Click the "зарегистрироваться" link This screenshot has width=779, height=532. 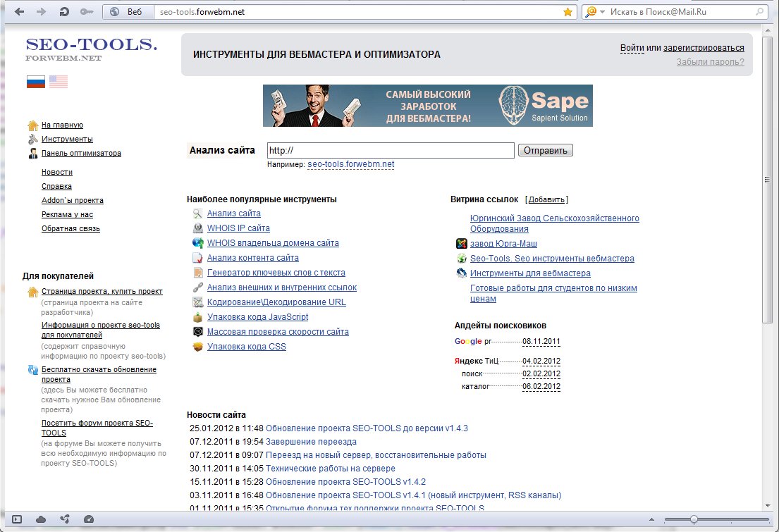[x=703, y=48]
